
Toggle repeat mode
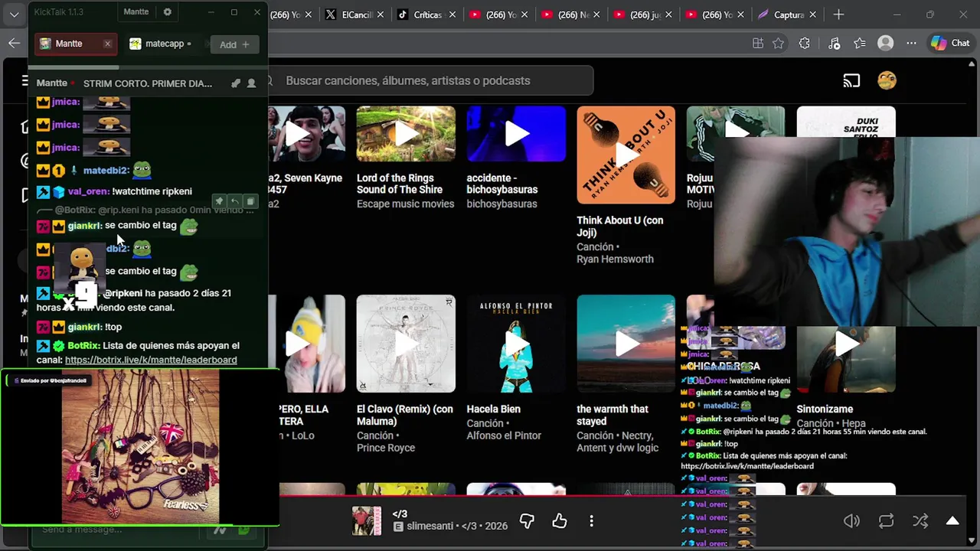point(886,521)
